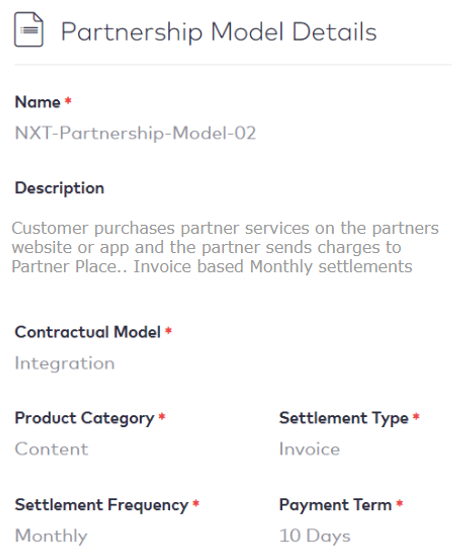452x560 pixels.
Task: Click the asterisk beside Settlement Type
Action: click(x=416, y=416)
